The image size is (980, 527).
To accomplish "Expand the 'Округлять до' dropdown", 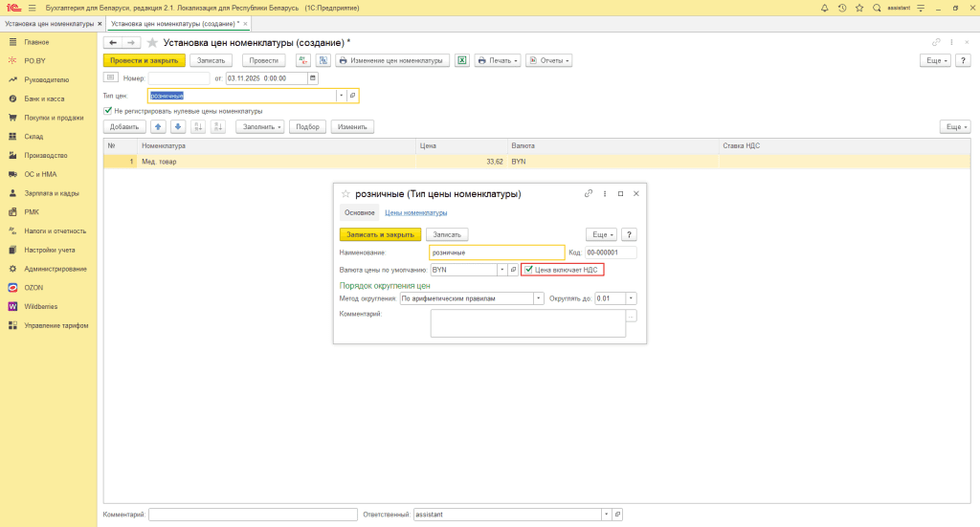I will pos(631,298).
